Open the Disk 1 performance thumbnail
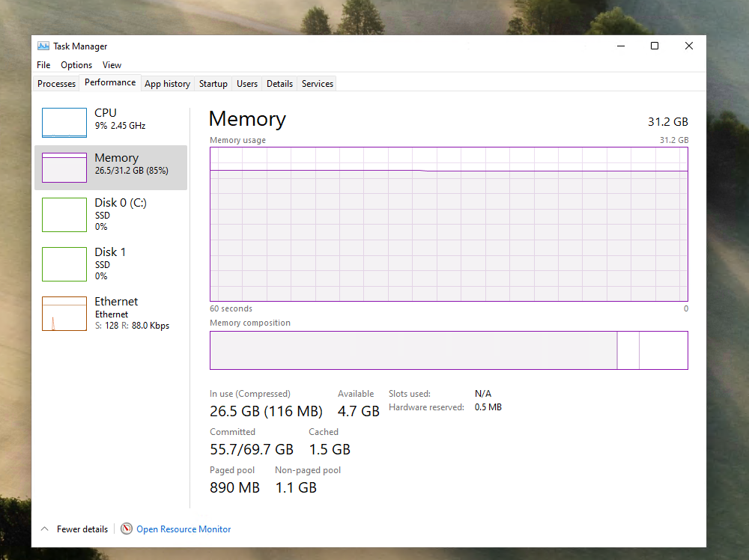Viewport: 749px width, 560px height. coord(64,264)
